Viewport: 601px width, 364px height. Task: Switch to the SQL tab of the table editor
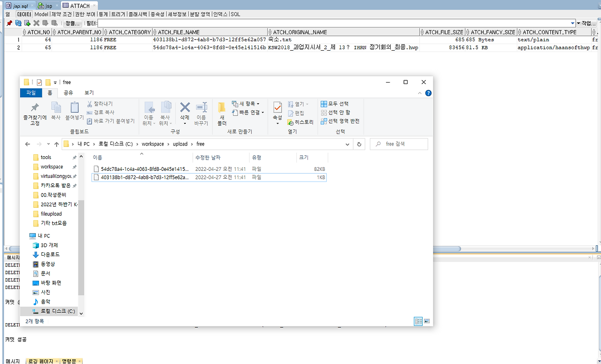[x=234, y=14]
